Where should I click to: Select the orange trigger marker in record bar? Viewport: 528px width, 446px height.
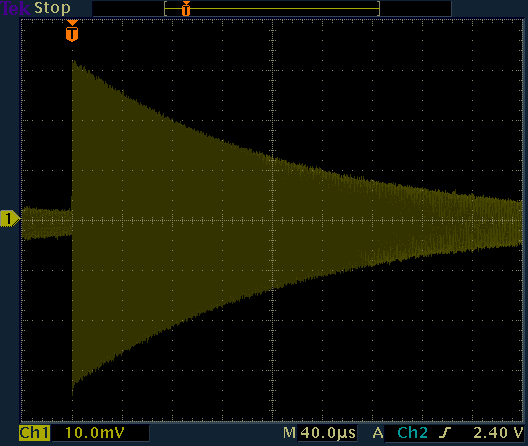point(186,8)
